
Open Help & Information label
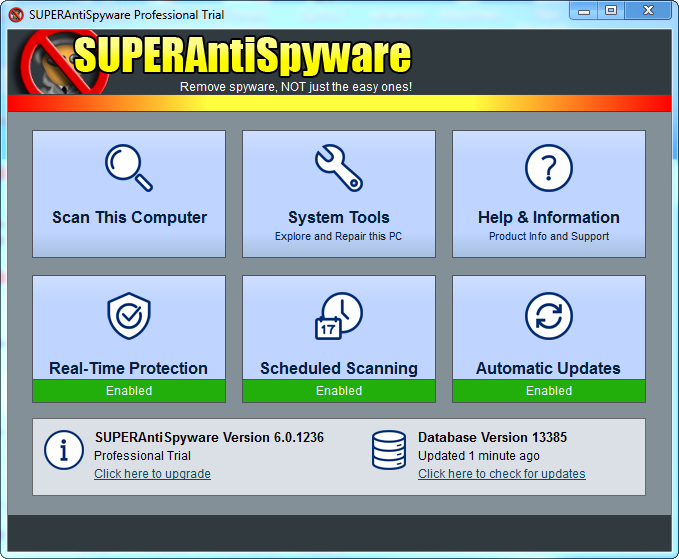549,217
